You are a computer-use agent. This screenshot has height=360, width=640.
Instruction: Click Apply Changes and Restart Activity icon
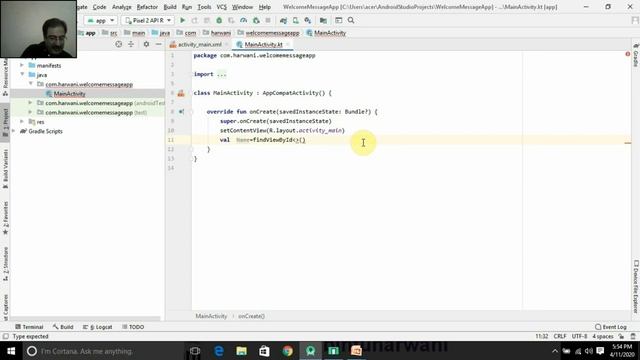tap(195, 20)
